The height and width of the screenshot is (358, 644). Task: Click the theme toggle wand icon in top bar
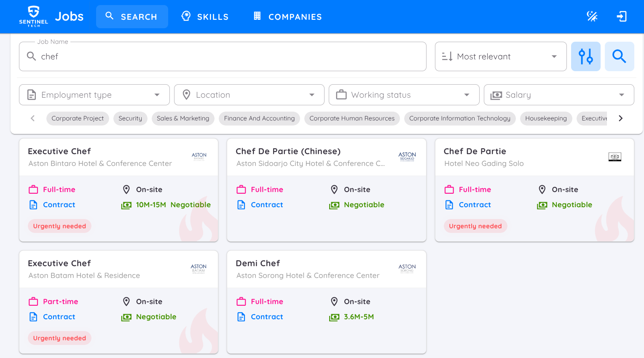tap(592, 16)
